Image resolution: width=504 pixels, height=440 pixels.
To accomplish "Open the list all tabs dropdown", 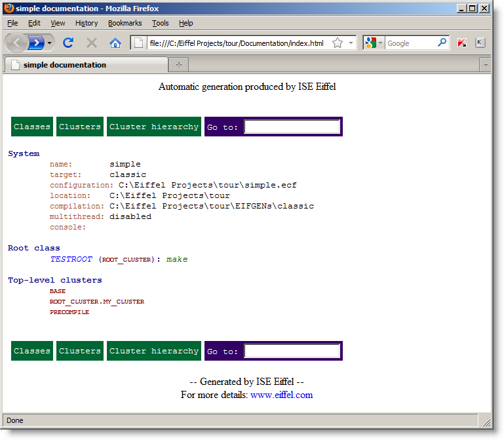I will (485, 64).
